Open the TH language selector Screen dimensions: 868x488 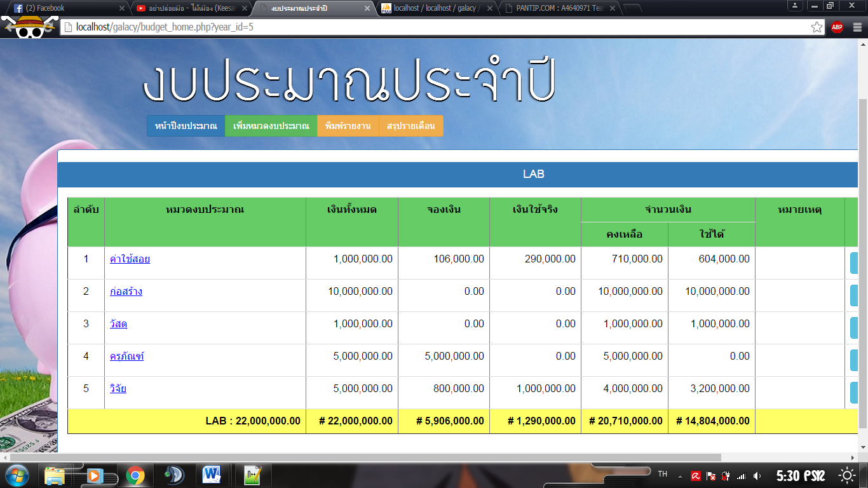coord(662,474)
